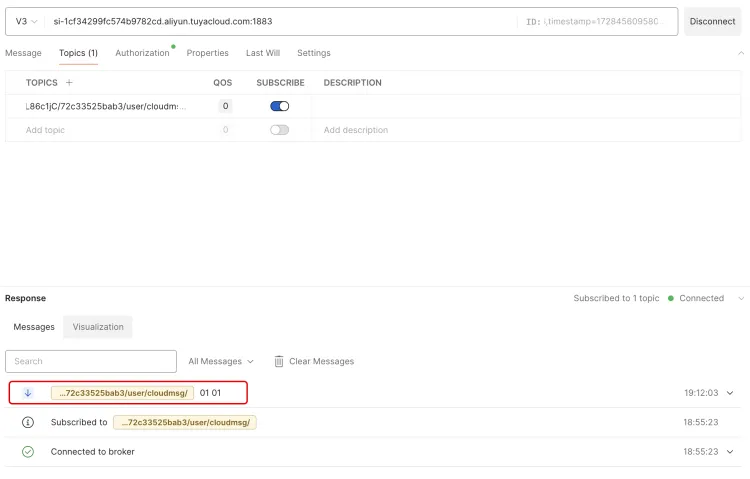
Task: Click the DESCRIPTION column header
Action: pos(353,83)
